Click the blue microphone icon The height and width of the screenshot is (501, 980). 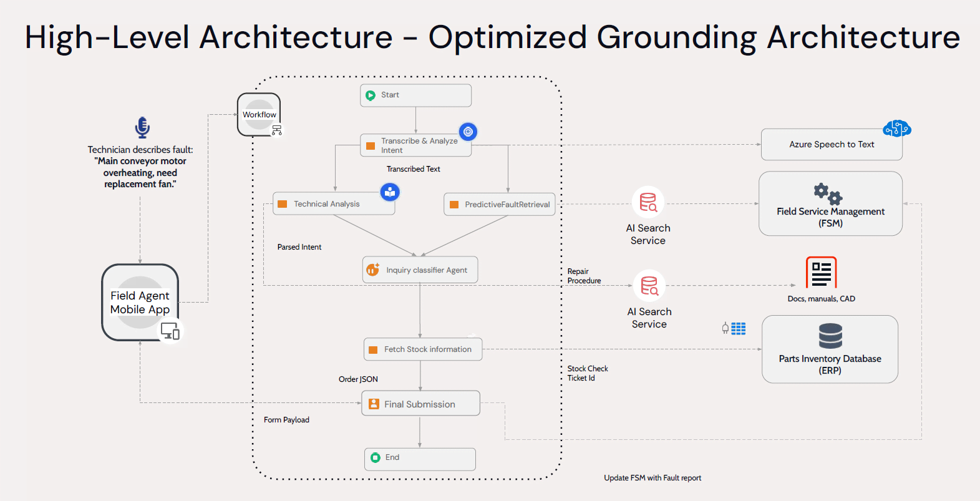(x=142, y=127)
